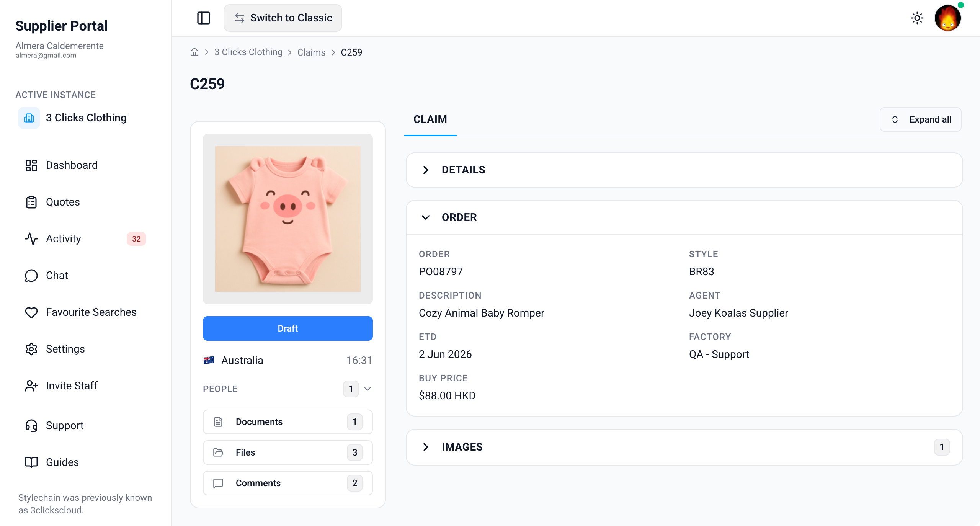Open Files panel

click(x=288, y=452)
